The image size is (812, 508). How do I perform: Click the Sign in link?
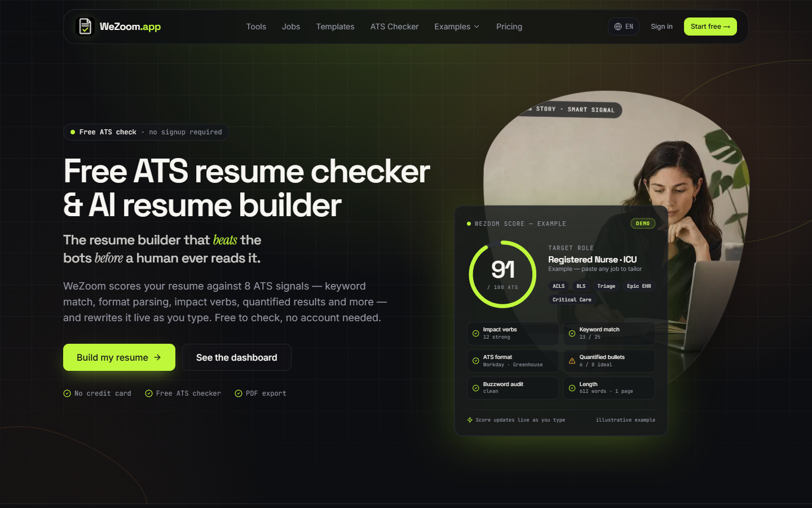pyautogui.click(x=661, y=27)
